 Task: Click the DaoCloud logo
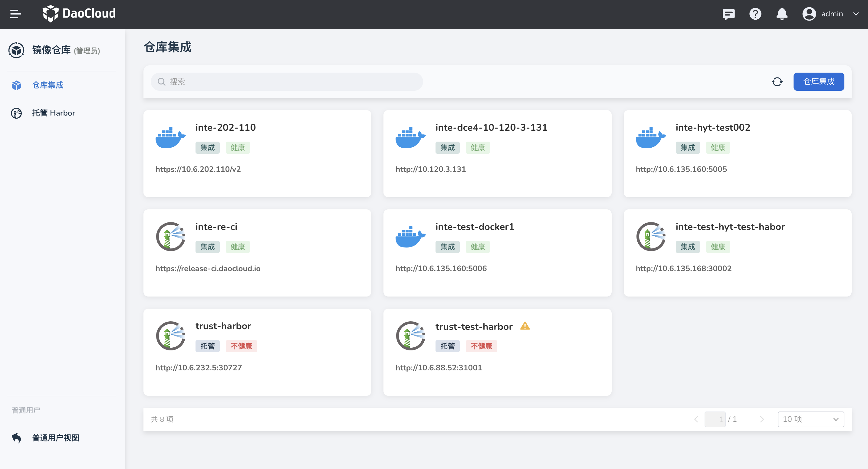coord(79,14)
